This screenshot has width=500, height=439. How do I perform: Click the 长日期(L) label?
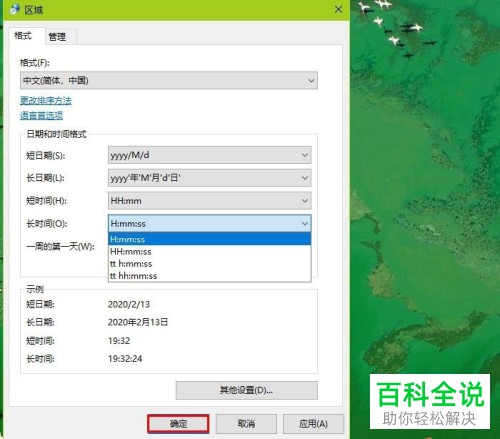click(45, 178)
